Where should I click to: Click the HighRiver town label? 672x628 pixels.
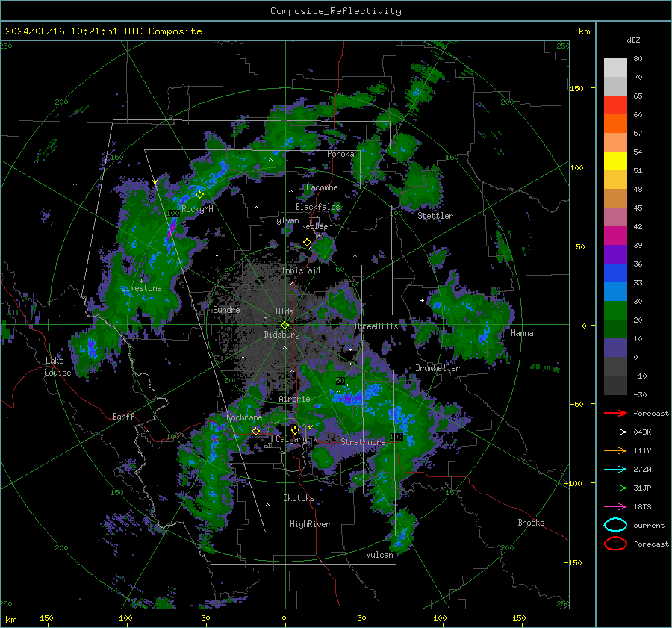click(x=310, y=524)
